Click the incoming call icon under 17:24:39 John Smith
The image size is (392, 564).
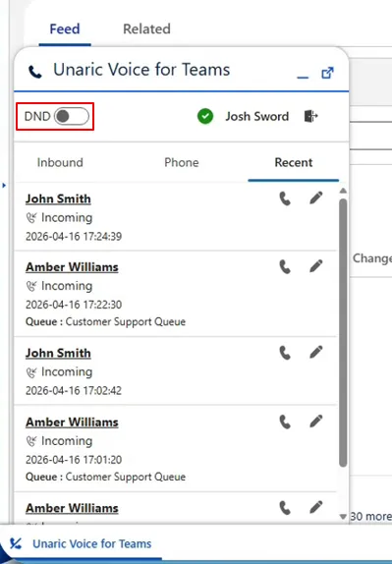[31, 217]
